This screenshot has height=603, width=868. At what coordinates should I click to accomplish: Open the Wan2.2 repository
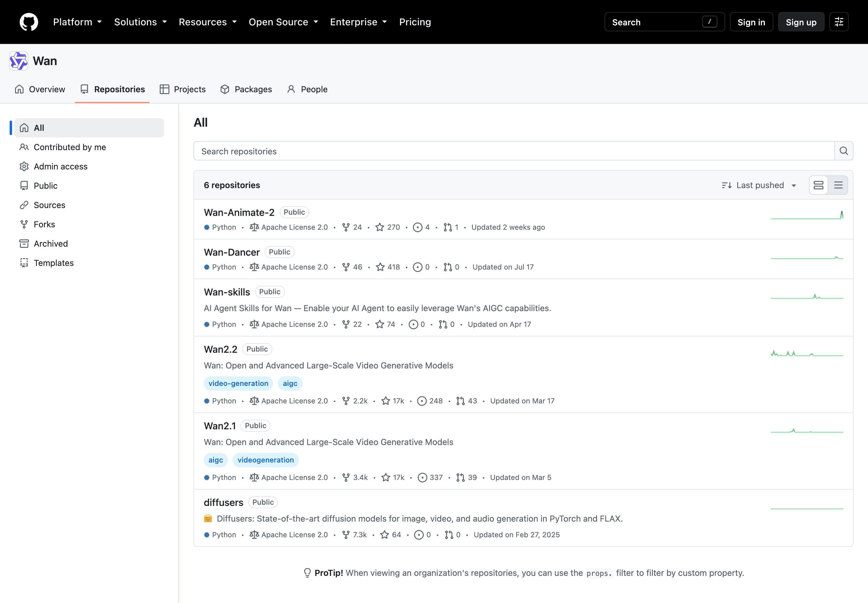point(220,349)
